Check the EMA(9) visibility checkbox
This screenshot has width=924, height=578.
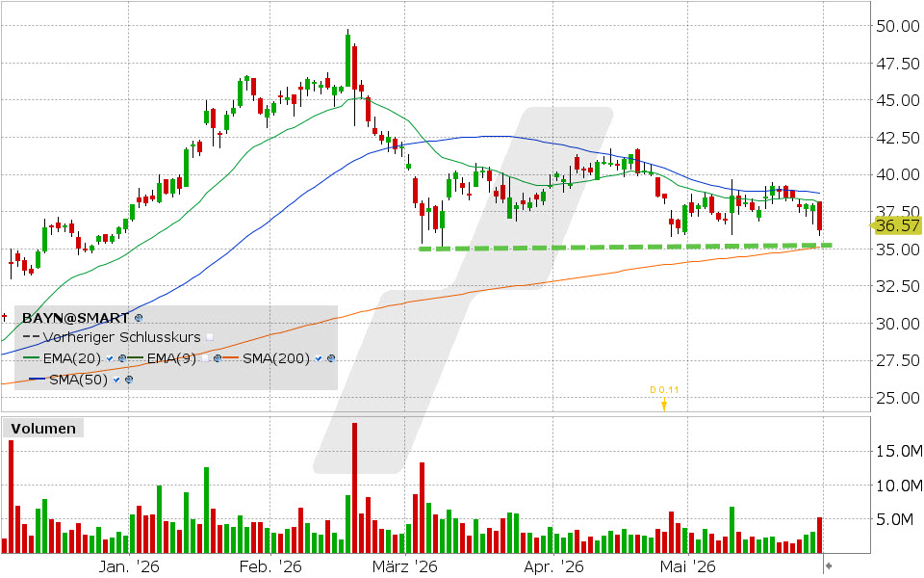pos(204,358)
